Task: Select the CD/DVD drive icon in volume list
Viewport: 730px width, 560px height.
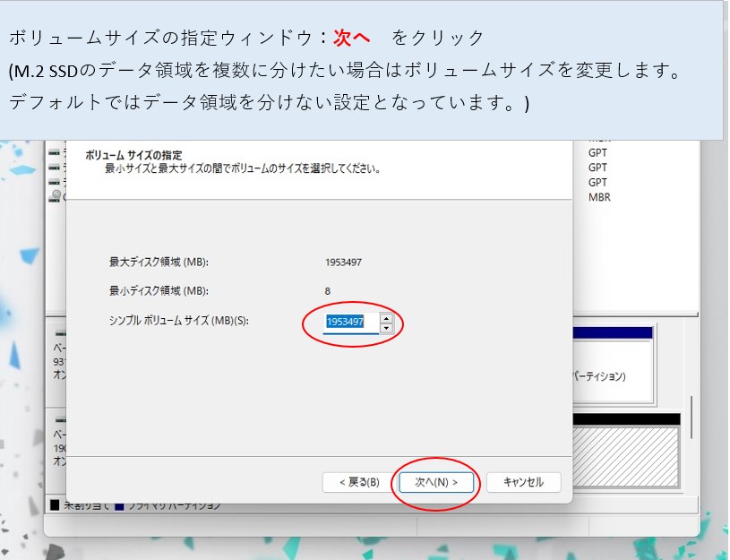Action: click(x=56, y=195)
